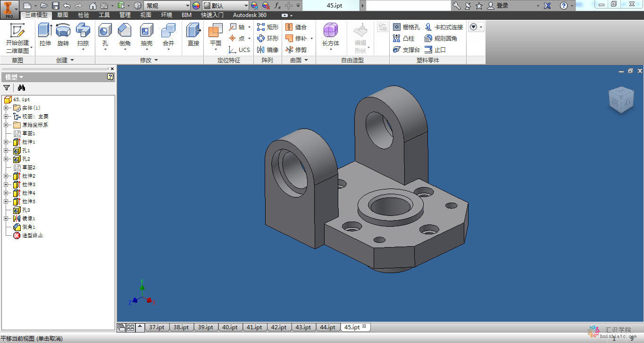Viewport: 644px width, 343px height.
Task: Click the Save icon in quick access toolbar
Action: [56, 6]
